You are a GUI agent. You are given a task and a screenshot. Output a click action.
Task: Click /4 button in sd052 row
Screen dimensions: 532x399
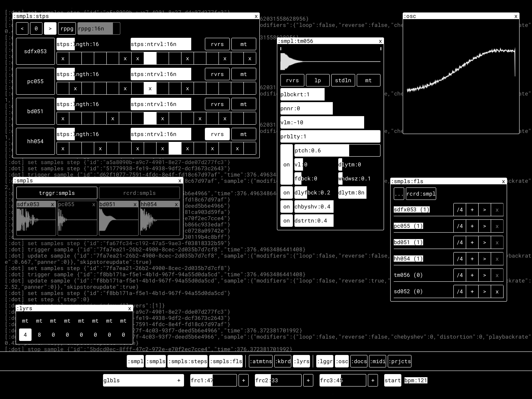point(460,291)
